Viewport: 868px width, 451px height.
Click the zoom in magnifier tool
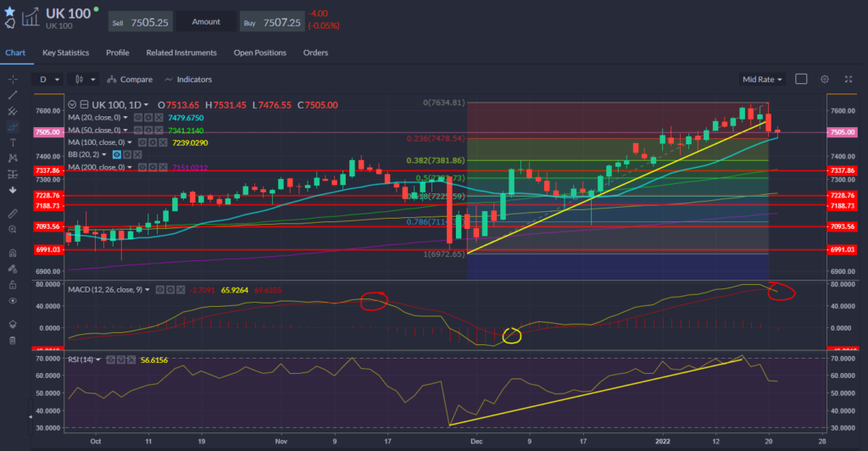click(x=12, y=229)
